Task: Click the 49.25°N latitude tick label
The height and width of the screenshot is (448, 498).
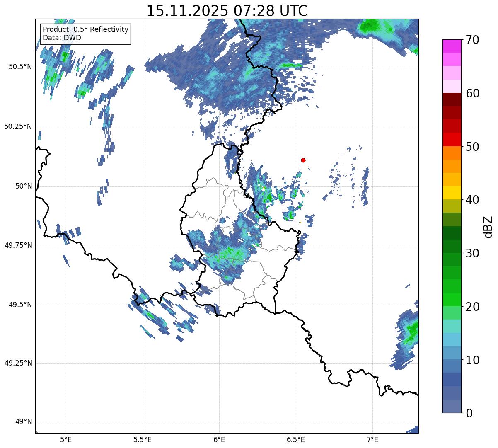Action: 18,363
